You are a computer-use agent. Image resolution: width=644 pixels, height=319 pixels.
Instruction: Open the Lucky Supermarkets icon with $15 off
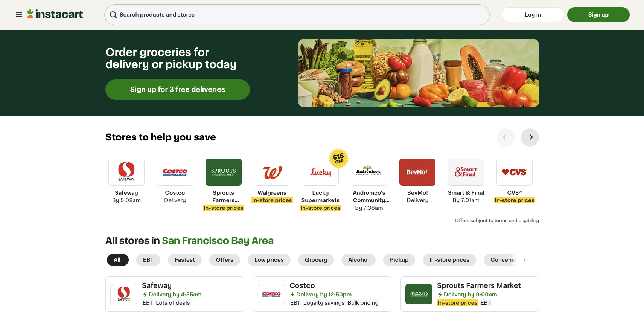pos(321,172)
